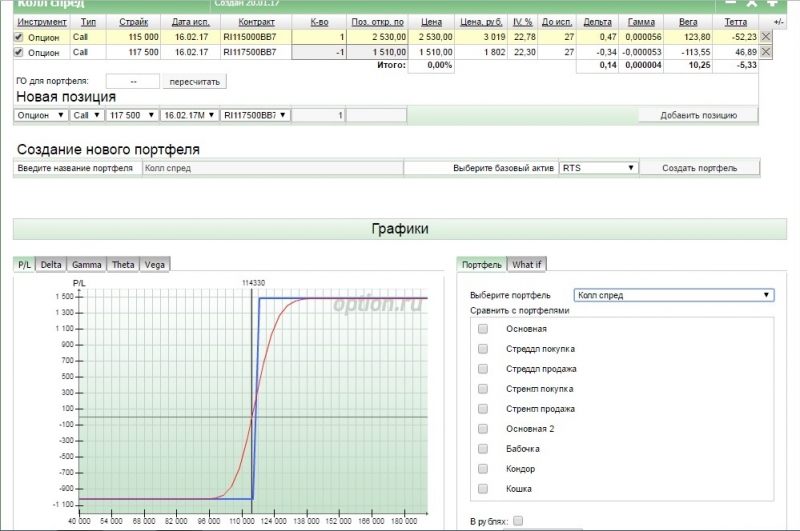Open the What if tab
Image resolution: width=800 pixels, height=531 pixels.
pyautogui.click(x=526, y=264)
